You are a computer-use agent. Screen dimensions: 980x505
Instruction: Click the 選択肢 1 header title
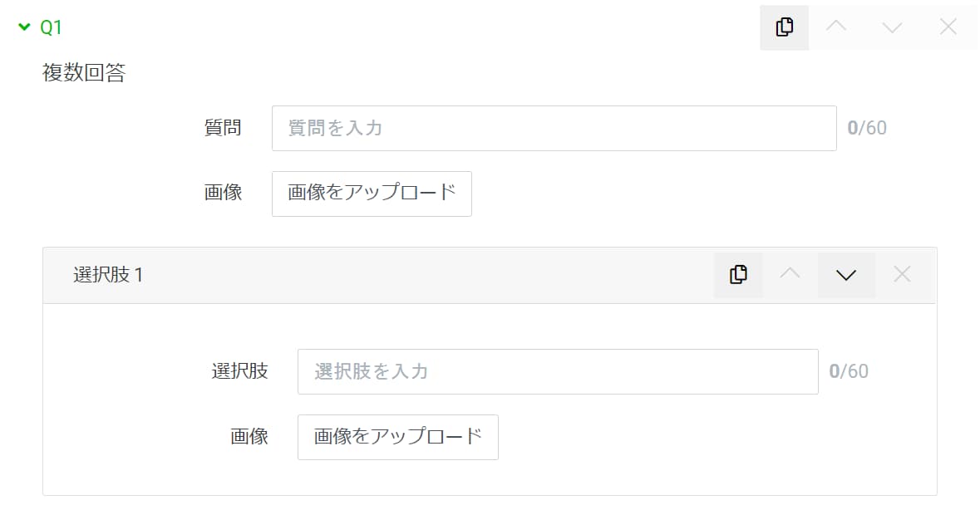pyautogui.click(x=108, y=275)
